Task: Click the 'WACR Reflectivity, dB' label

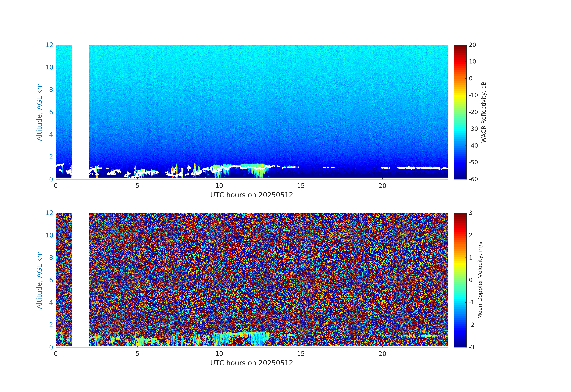Action: (483, 112)
